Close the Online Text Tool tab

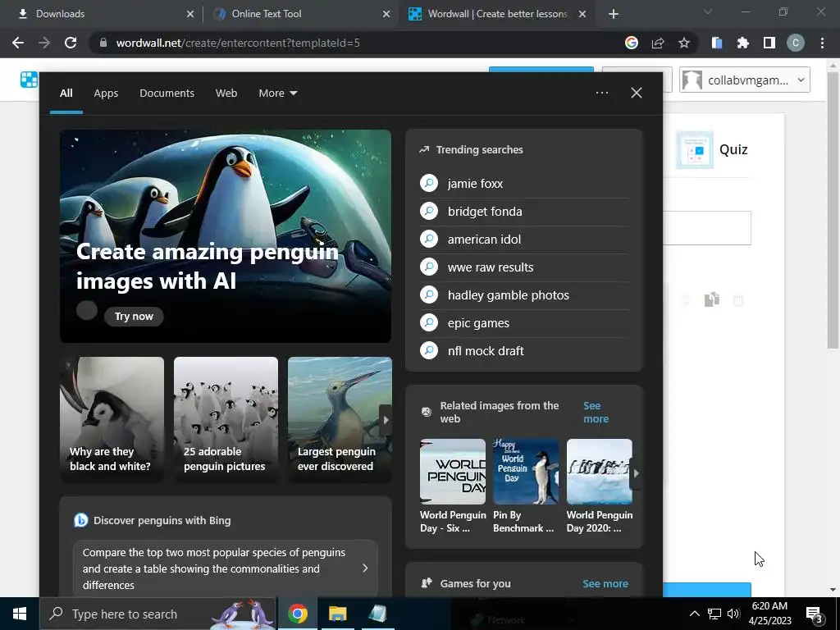(x=386, y=14)
